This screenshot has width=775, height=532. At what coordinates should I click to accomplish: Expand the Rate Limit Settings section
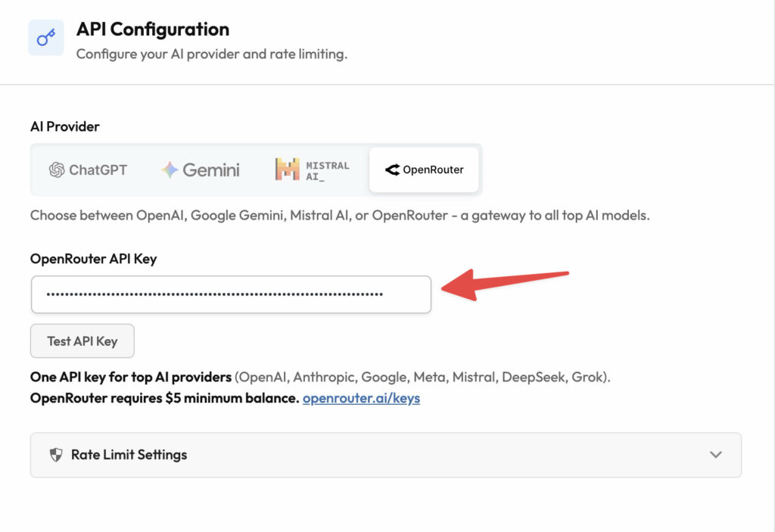click(x=129, y=455)
